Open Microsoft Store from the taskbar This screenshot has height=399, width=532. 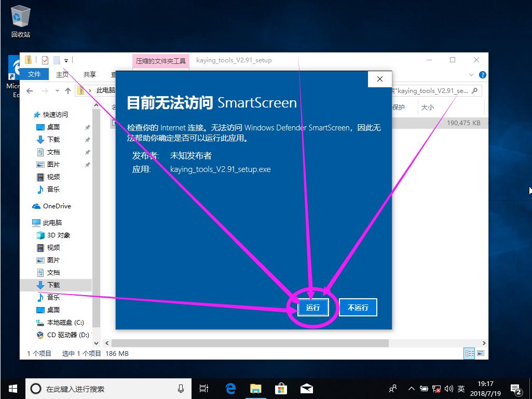pyautogui.click(x=281, y=388)
